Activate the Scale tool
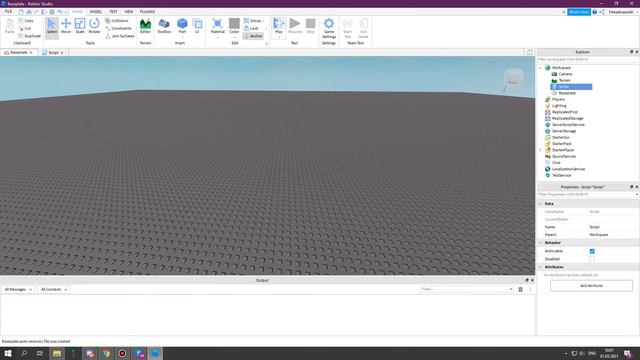The image size is (640, 360). coord(80,27)
